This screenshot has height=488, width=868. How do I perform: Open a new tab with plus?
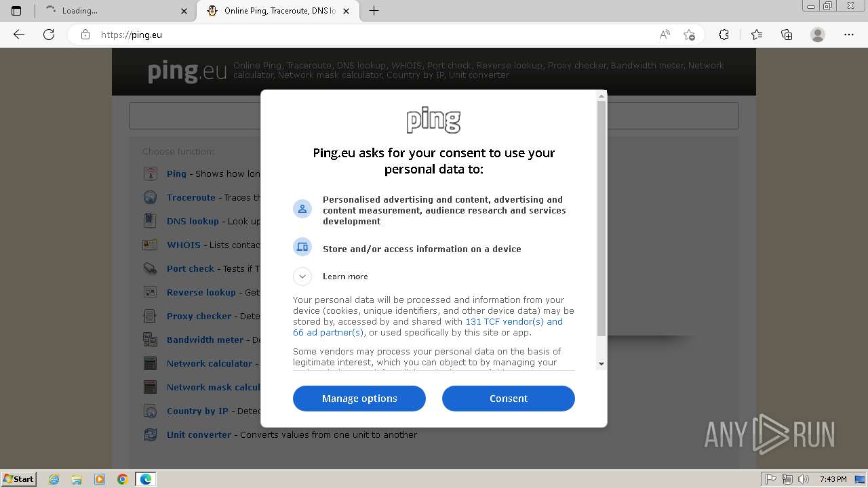(x=374, y=11)
